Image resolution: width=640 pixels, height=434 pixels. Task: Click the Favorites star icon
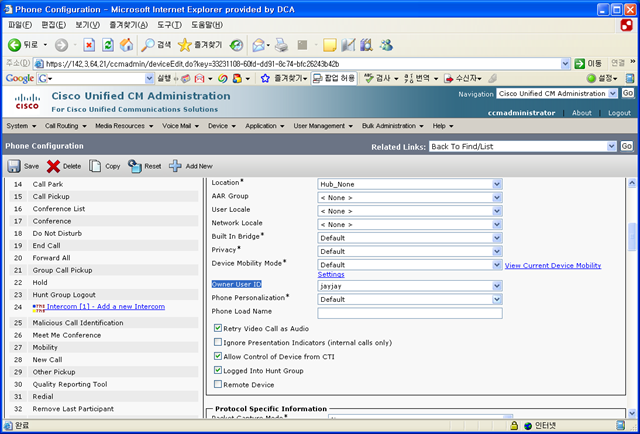(184, 45)
